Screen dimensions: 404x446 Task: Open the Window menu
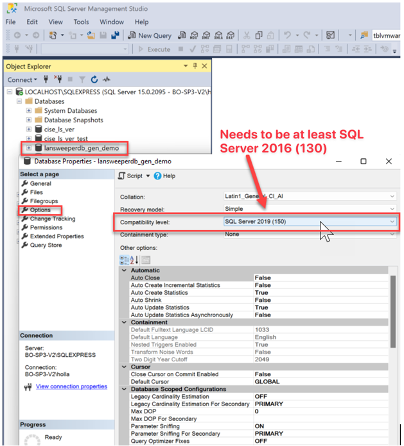click(111, 22)
